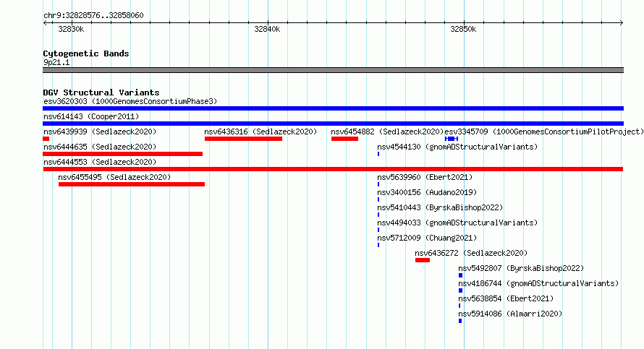Click the 9p21.1 band label
Viewport: 644px width, 349px height.
tap(56, 62)
